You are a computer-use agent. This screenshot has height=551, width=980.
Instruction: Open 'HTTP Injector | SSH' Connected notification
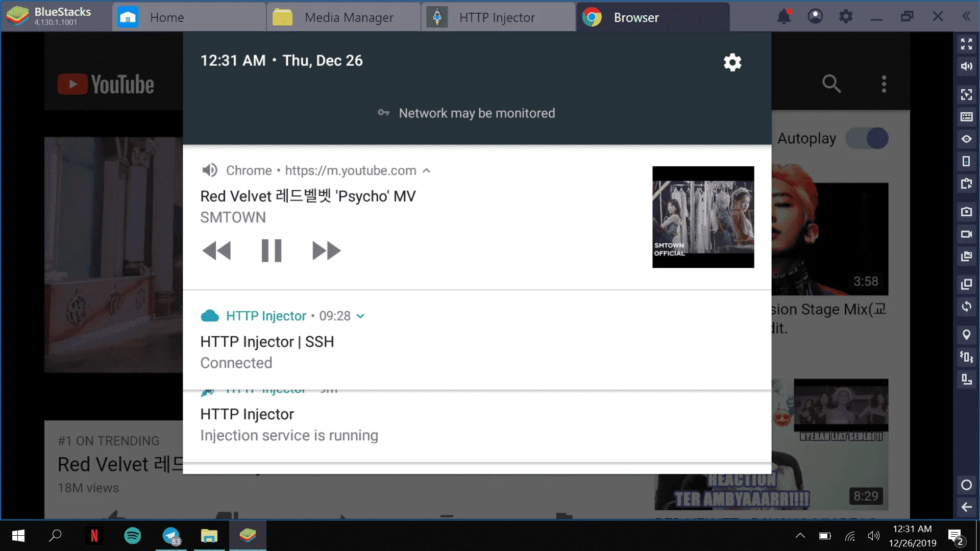[x=477, y=340]
